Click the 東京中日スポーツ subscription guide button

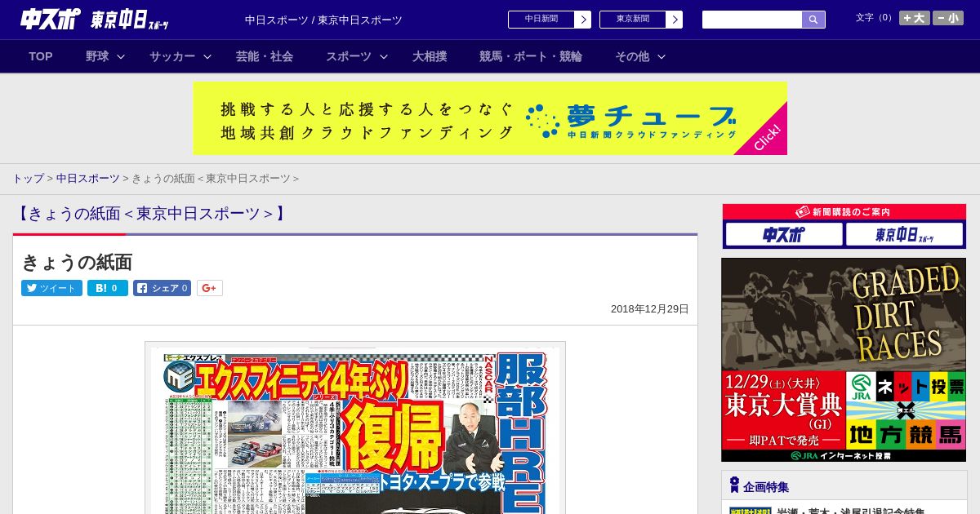tap(905, 234)
